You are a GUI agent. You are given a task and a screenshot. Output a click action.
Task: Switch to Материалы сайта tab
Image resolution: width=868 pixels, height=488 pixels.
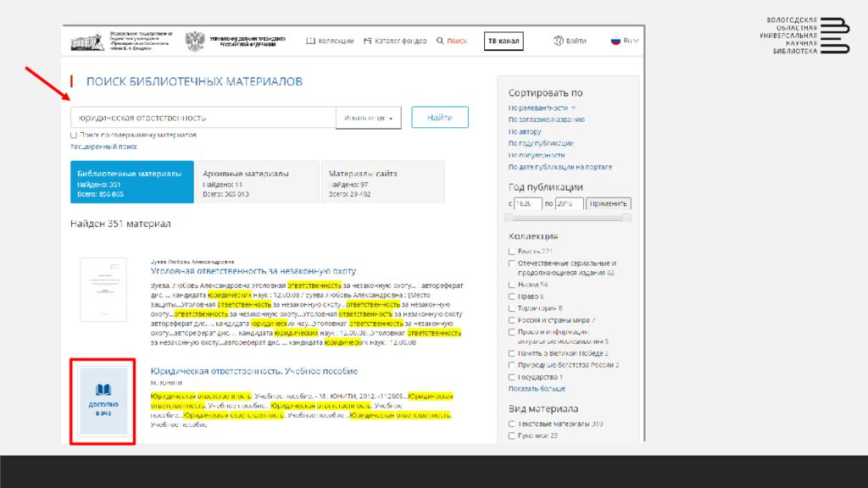tap(383, 182)
